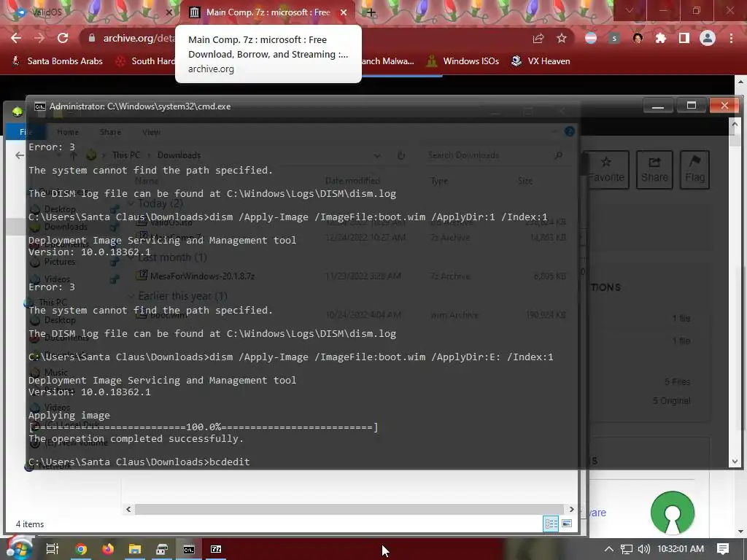Viewport: 747px width, 560px height.
Task: Click the Flag button on archive.org
Action: tap(694, 170)
